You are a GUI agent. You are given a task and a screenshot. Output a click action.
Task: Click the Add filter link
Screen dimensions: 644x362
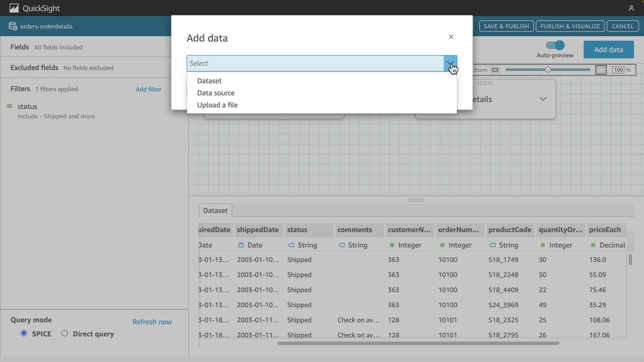(x=148, y=89)
